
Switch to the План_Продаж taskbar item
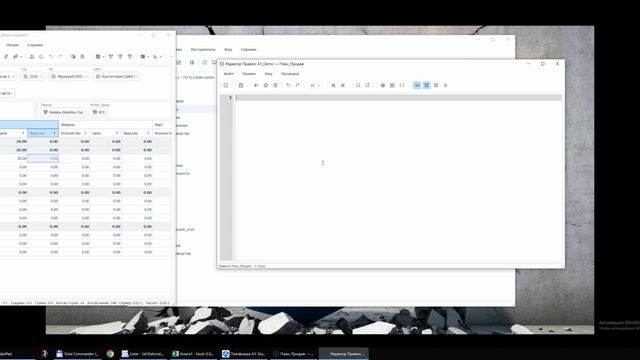click(293, 354)
